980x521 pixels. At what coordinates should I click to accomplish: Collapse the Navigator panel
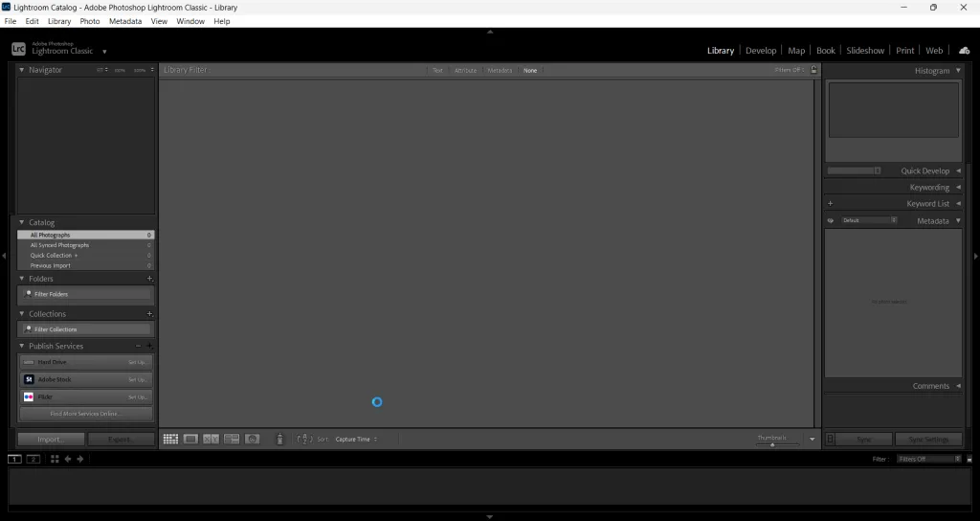[22, 70]
